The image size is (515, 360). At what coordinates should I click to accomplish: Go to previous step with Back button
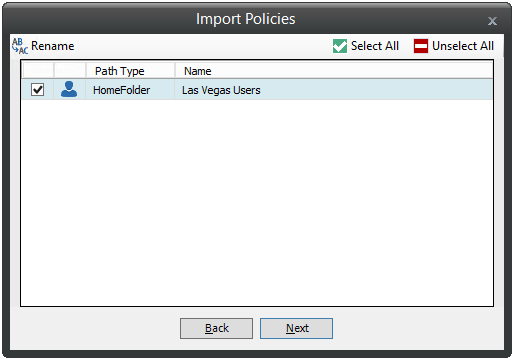[216, 328]
